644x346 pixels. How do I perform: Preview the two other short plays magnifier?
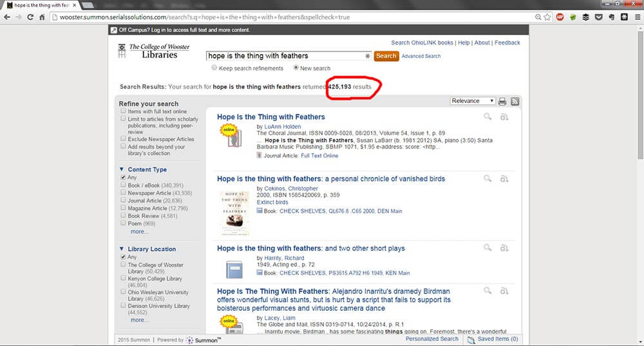click(488, 248)
